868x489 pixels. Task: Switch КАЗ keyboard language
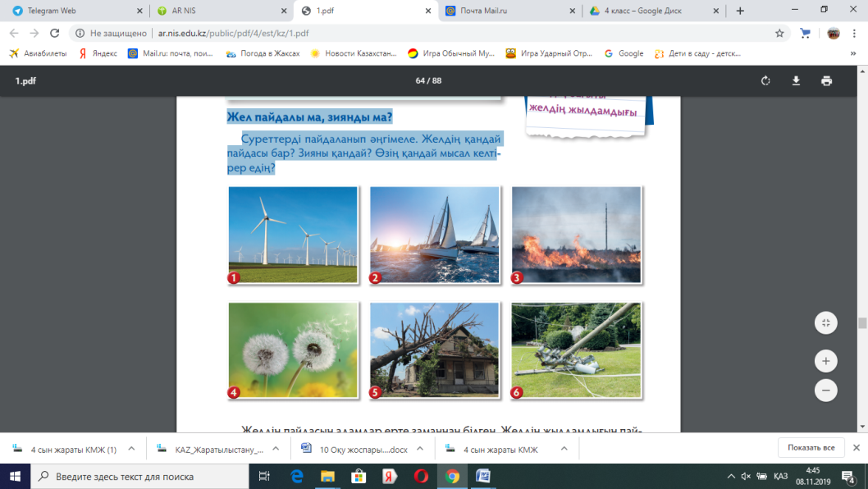(780, 476)
